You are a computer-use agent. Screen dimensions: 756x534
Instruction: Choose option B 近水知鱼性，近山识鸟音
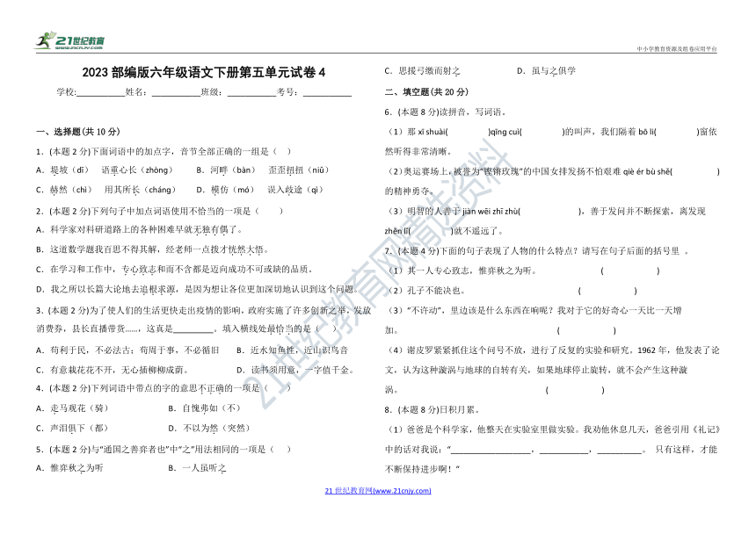pos(292,350)
